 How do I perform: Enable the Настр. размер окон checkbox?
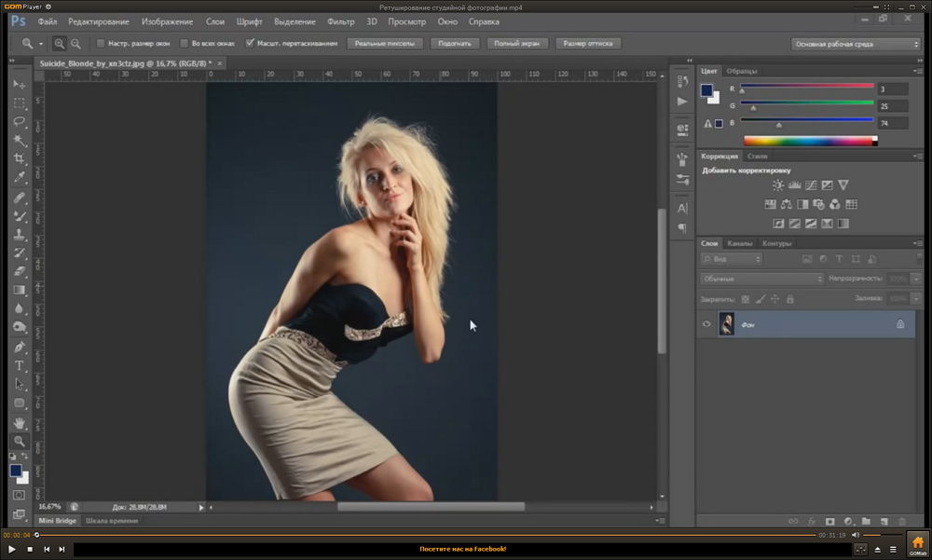[101, 43]
